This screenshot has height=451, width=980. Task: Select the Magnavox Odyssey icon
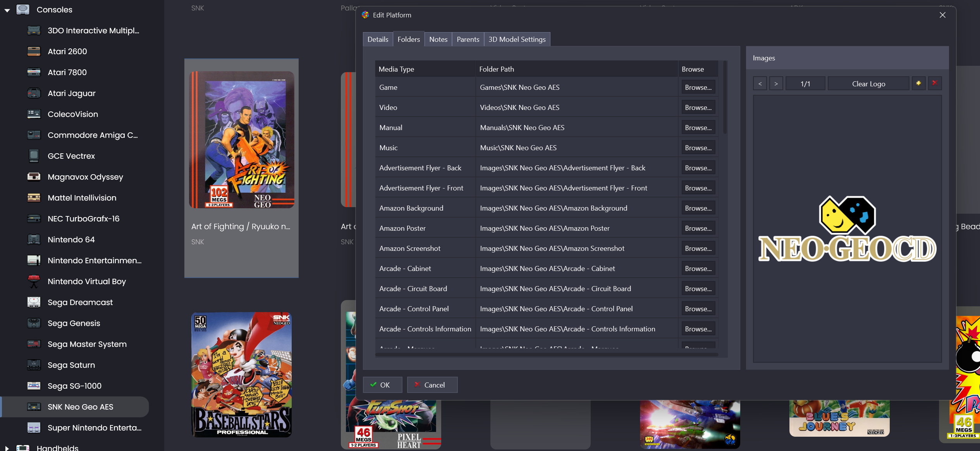pos(34,177)
